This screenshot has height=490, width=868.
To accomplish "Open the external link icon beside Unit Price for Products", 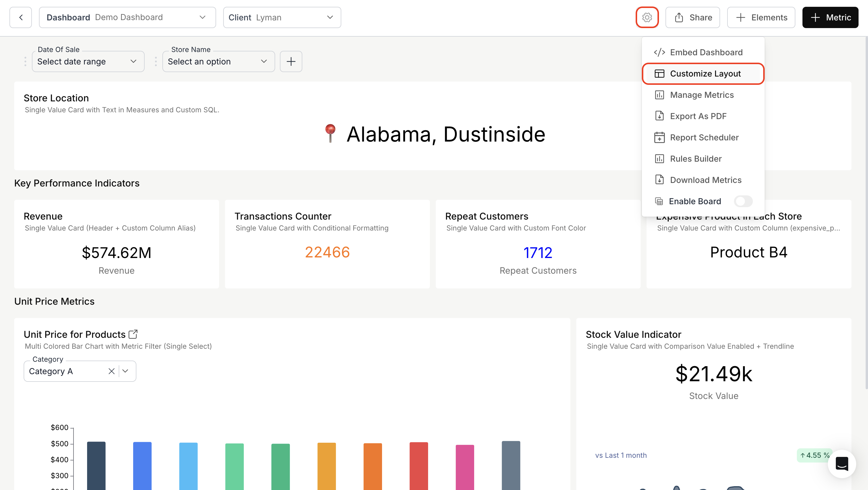I will 133,334.
